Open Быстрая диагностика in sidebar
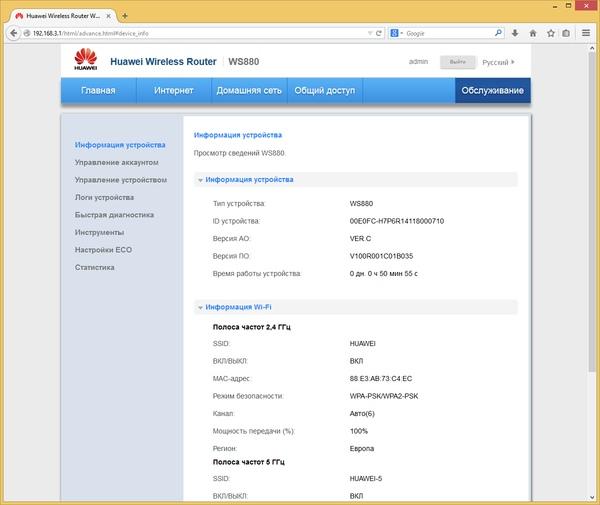This screenshot has width=600, height=505. pyautogui.click(x=114, y=215)
